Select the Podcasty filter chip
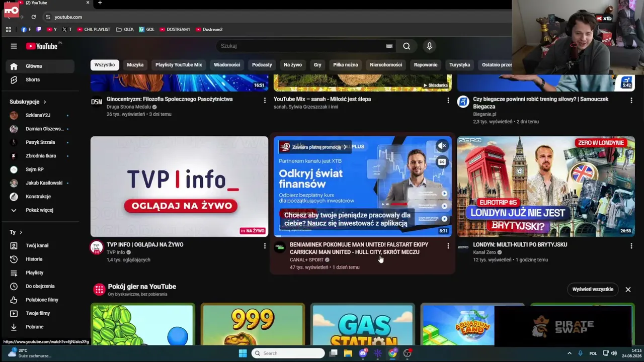 tap(262, 65)
